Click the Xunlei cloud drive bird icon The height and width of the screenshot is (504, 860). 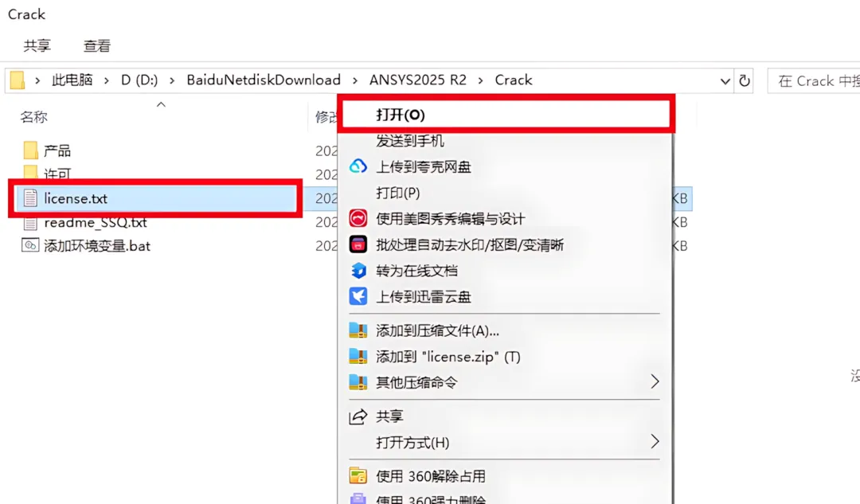358,296
